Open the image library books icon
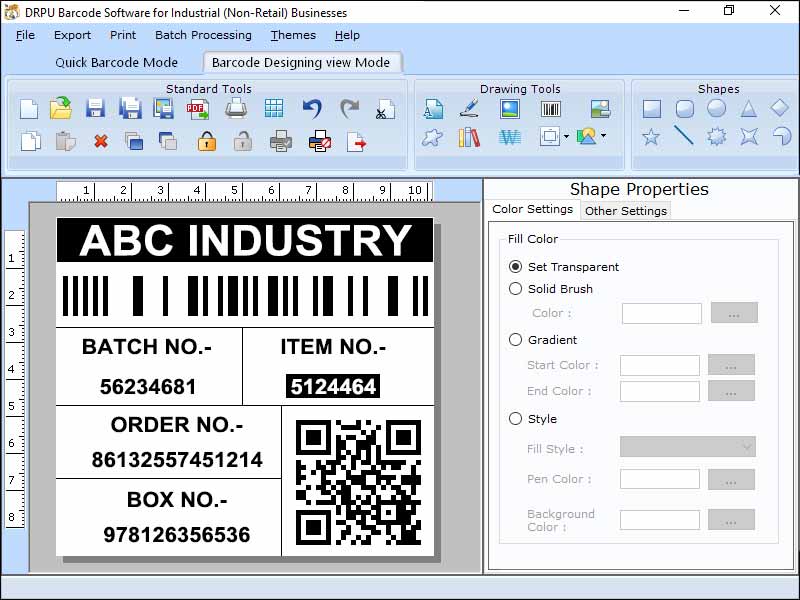 [469, 137]
